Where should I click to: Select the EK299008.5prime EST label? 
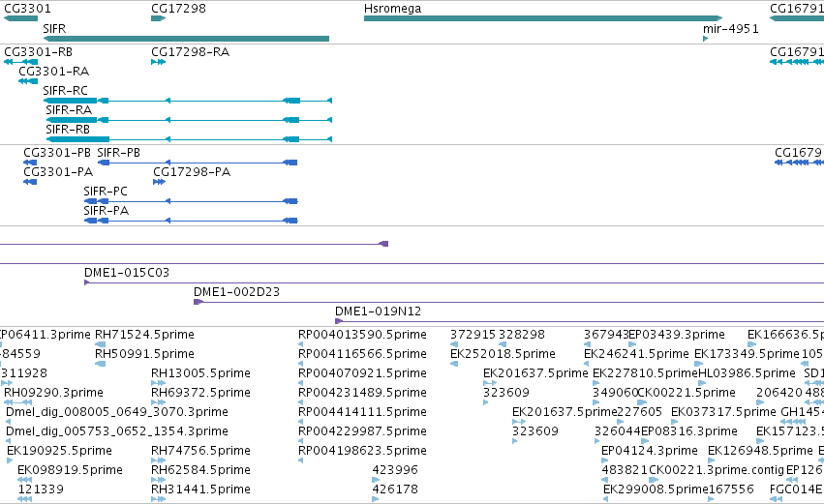656,489
